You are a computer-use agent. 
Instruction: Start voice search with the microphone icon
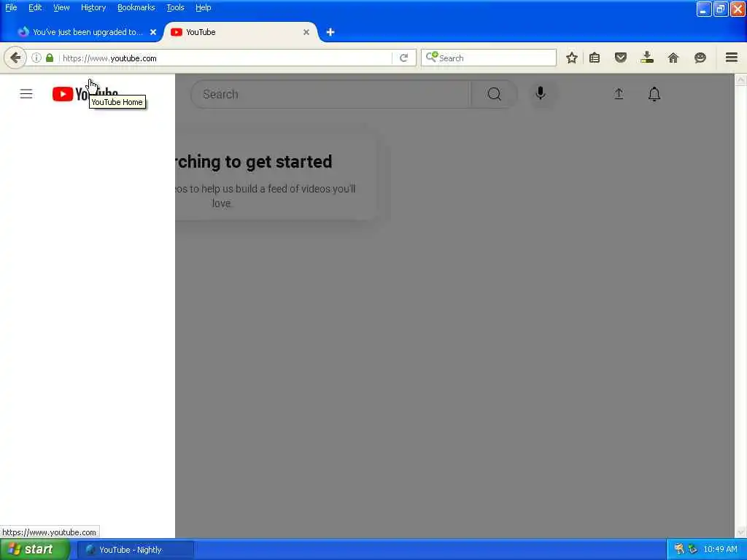pyautogui.click(x=541, y=93)
